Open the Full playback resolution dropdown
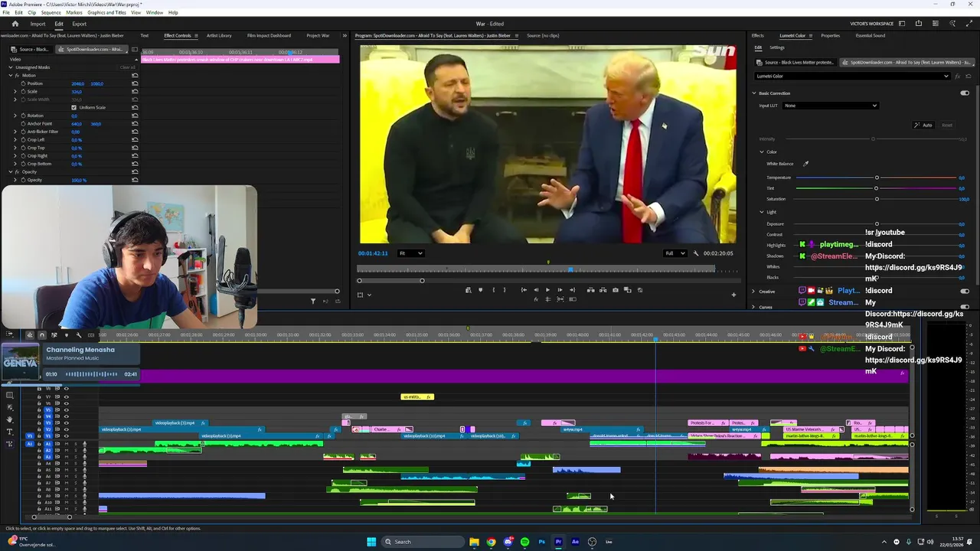This screenshot has height=551, width=980. pyautogui.click(x=675, y=253)
